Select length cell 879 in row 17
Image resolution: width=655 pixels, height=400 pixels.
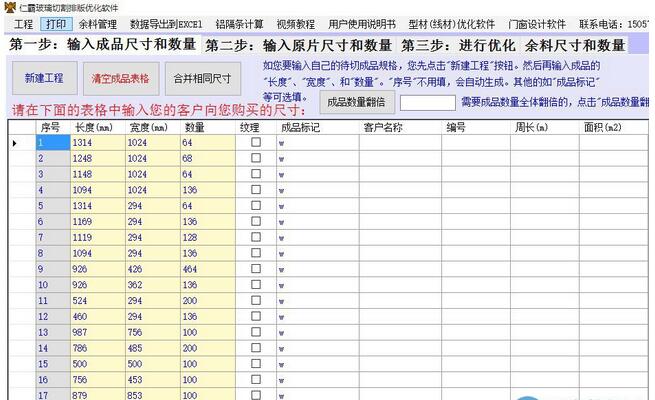coord(98,395)
